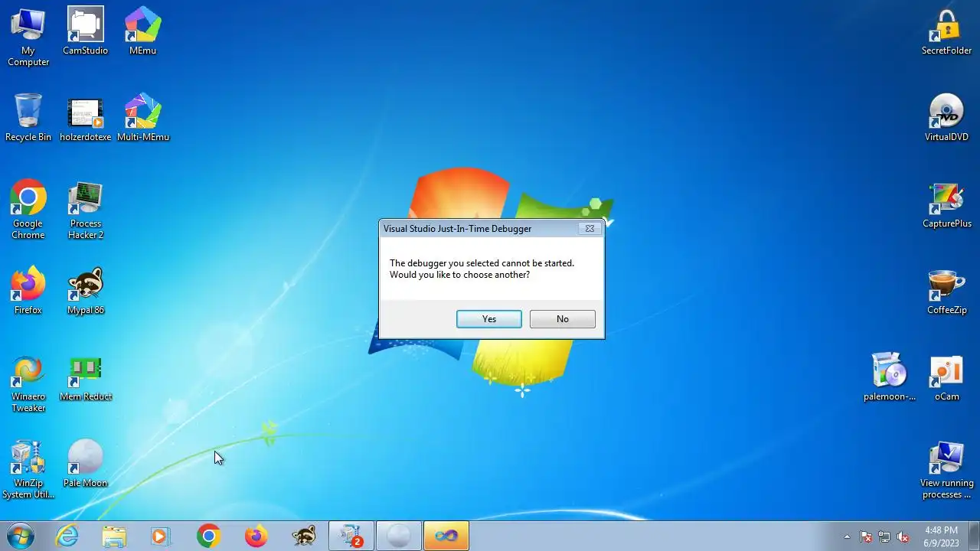The width and height of the screenshot is (980, 551).
Task: Select the Multi-MEmu desktop shortcut
Action: tap(143, 118)
